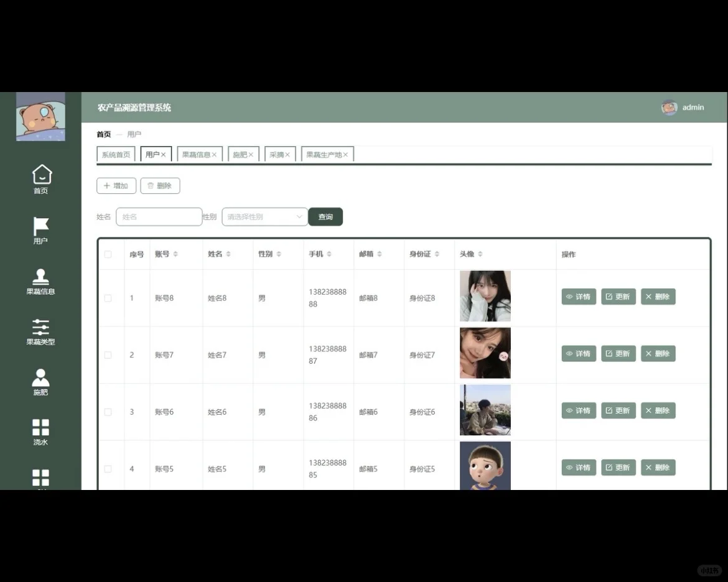728x582 pixels.
Task: Click 删除 for 账号5 row
Action: (658, 468)
